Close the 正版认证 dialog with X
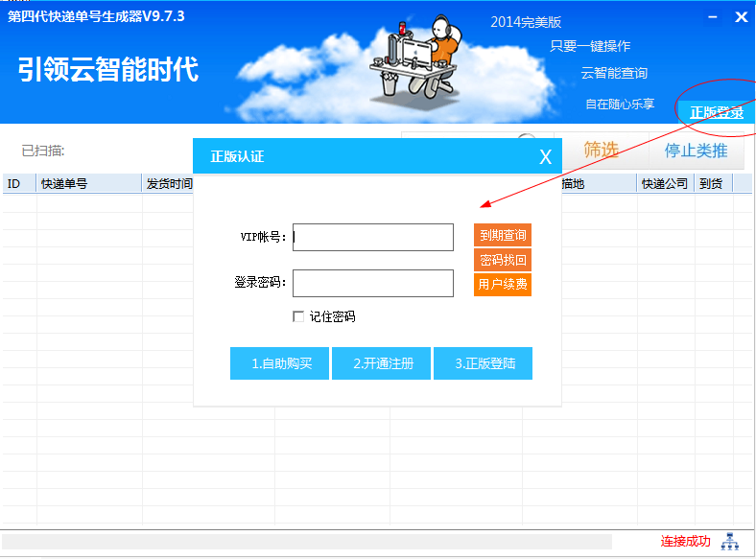This screenshot has height=559, width=756. (x=545, y=156)
